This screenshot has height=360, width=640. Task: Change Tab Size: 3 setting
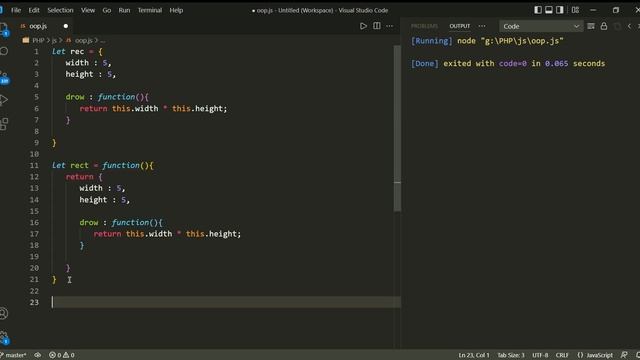click(511, 355)
